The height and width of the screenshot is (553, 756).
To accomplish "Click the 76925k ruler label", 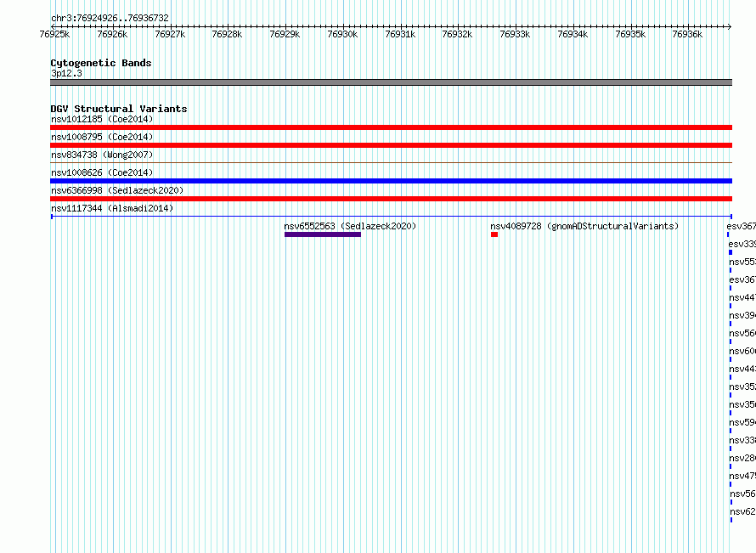I will tap(54, 34).
